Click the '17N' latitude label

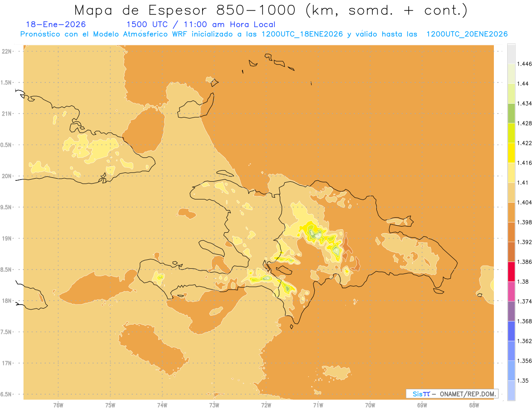(x=6, y=363)
